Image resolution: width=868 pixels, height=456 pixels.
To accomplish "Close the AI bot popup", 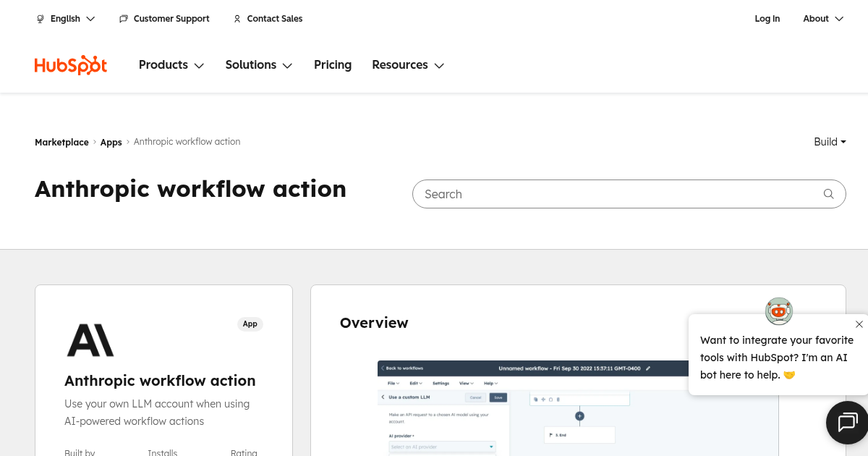I will pos(859,324).
